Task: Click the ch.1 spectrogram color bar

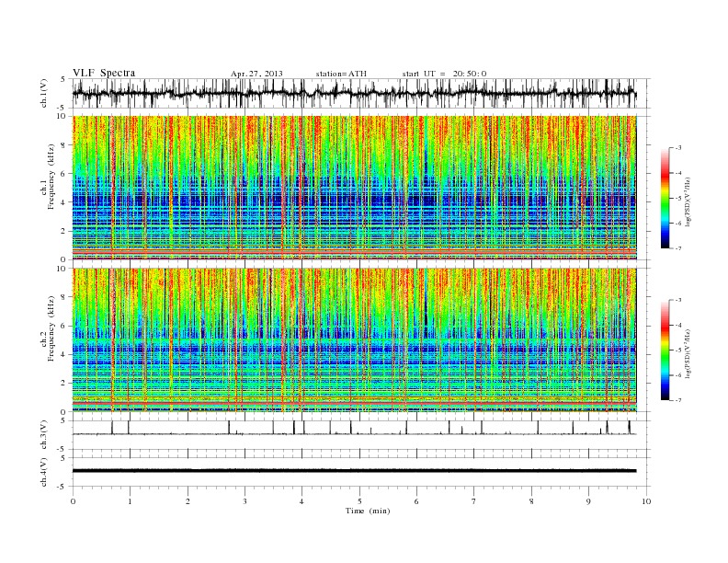Action: click(665, 199)
